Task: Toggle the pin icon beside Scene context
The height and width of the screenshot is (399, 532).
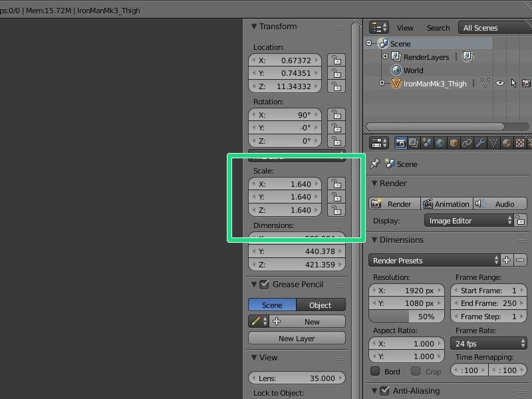Action: (x=375, y=164)
